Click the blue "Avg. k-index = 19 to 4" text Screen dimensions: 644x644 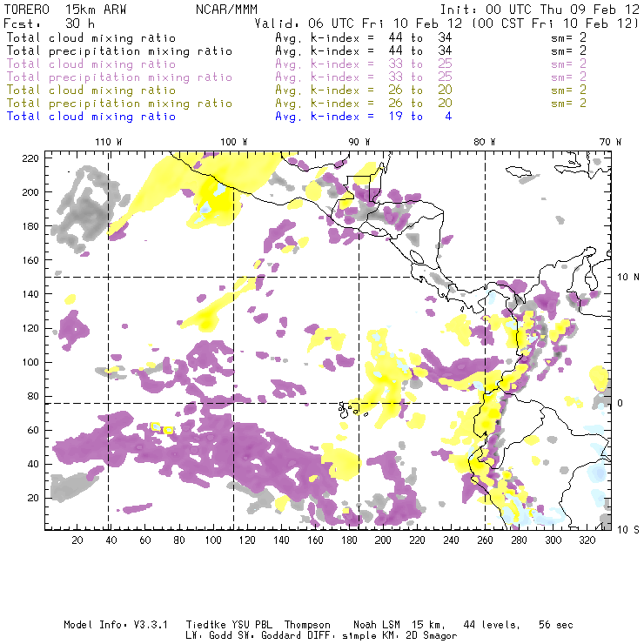coord(364,117)
